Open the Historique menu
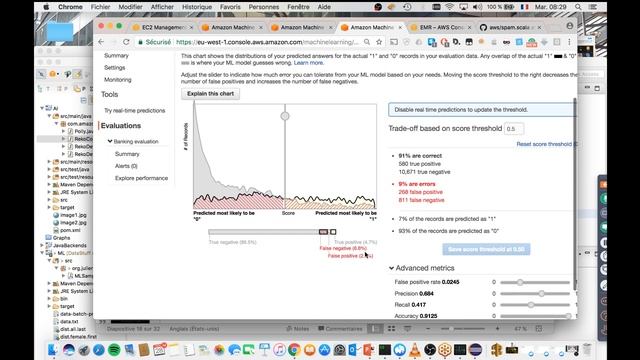Viewport: 640px width, 360px height. click(197, 7)
